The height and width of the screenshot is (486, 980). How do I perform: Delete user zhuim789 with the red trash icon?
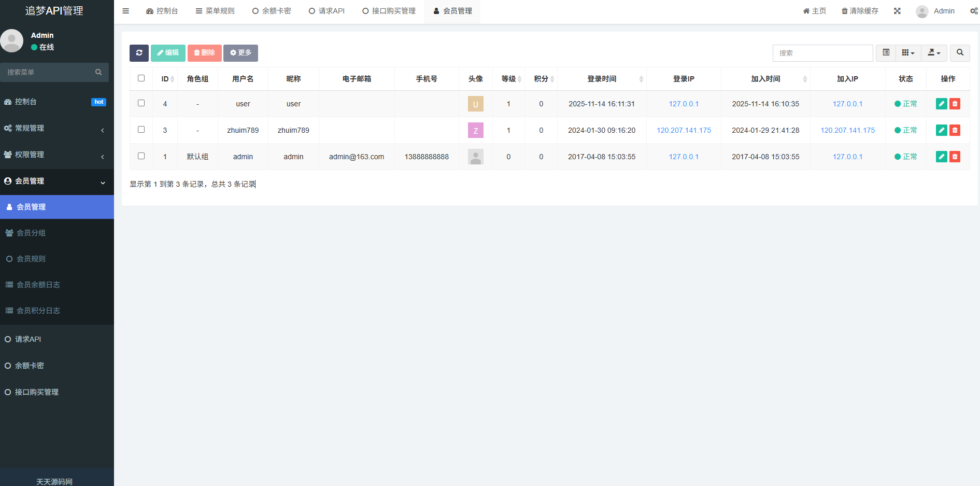[955, 130]
